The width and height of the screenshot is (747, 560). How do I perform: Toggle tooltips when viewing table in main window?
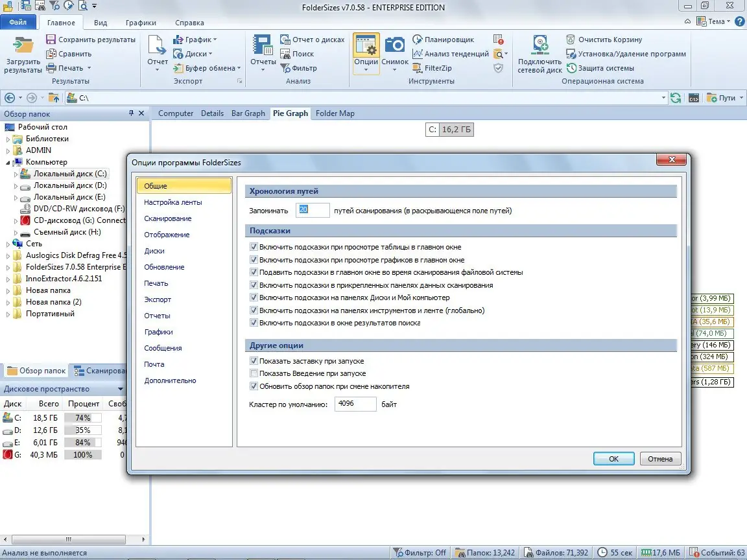[x=254, y=247]
